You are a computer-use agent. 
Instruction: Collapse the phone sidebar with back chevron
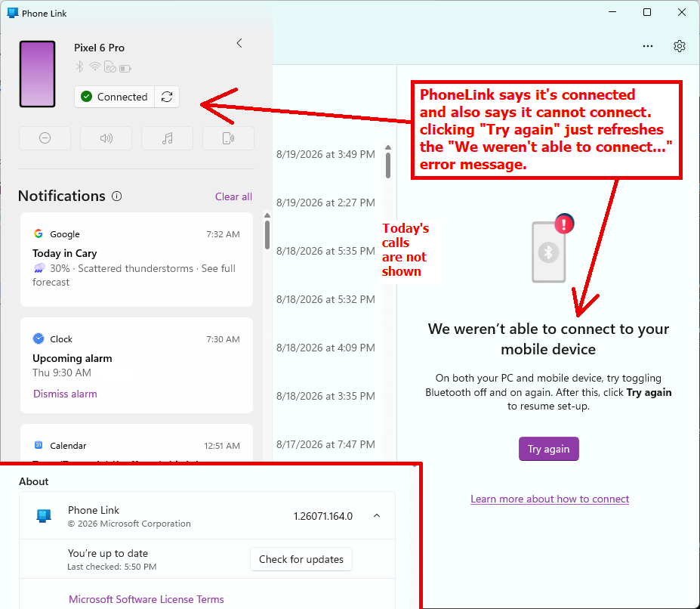239,43
